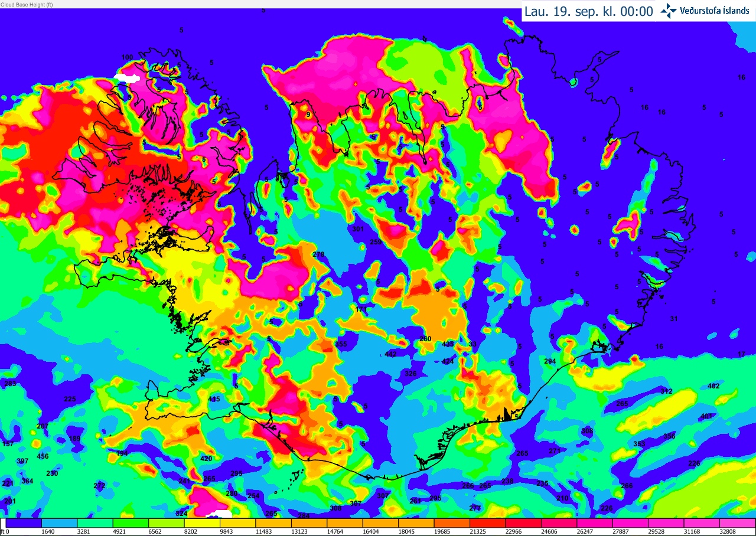
Task: Select the purple legend swatch between 0 and 1640
Action: coord(23,523)
